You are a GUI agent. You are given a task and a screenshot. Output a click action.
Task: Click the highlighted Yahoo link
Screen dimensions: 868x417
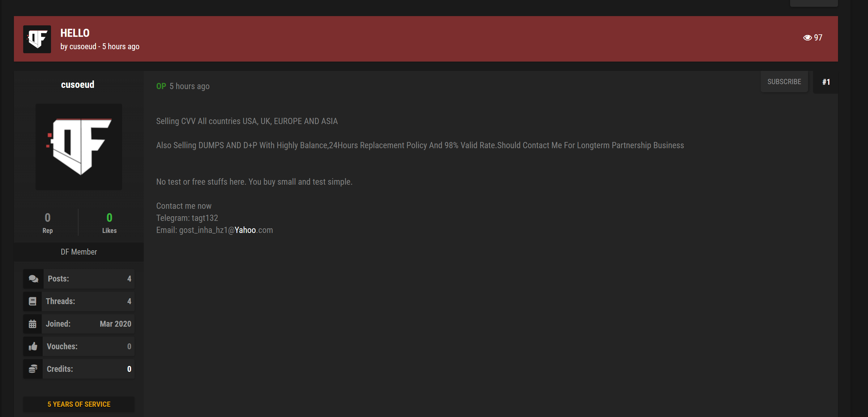[245, 230]
